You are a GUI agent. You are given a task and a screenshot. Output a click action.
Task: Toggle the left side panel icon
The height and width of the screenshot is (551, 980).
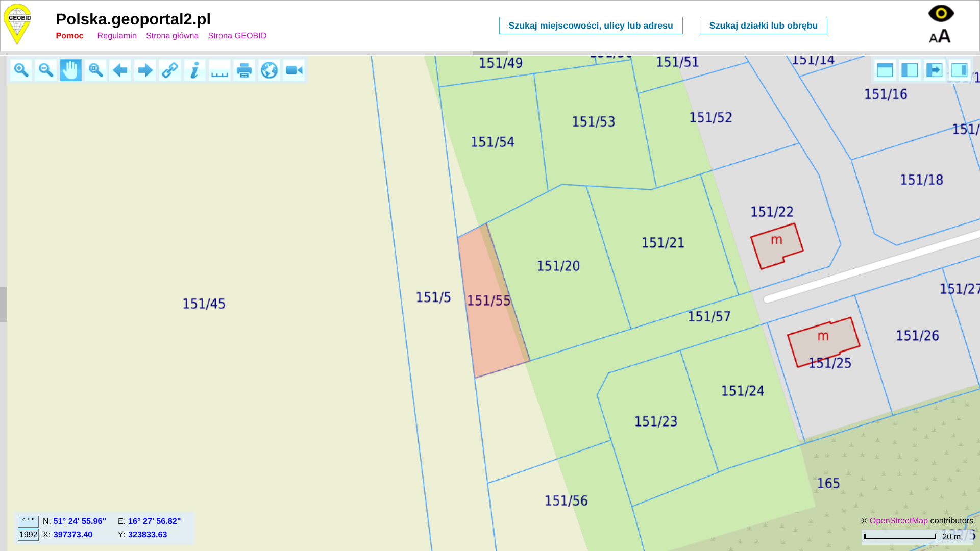910,70
